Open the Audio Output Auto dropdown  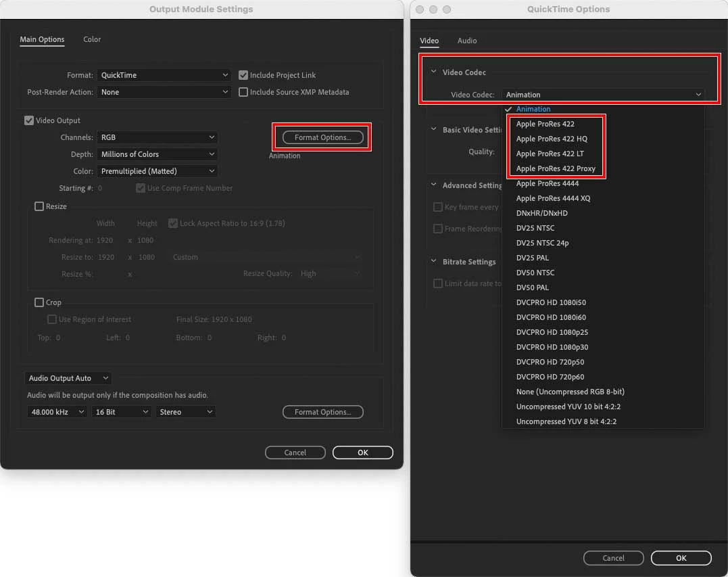coord(68,378)
